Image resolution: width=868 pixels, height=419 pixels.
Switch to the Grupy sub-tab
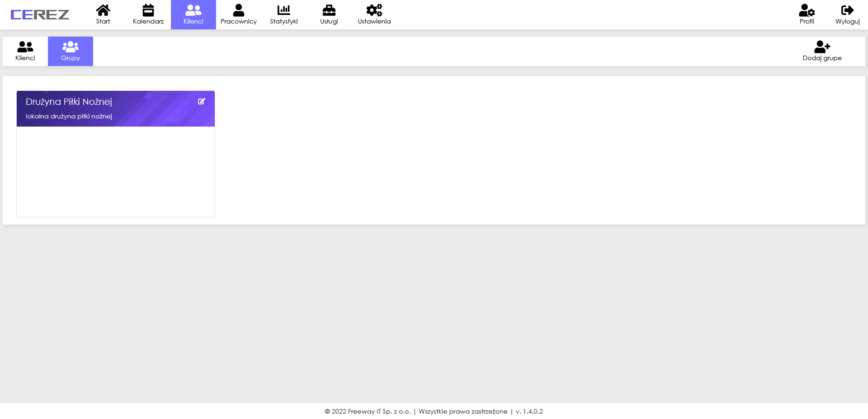(71, 51)
